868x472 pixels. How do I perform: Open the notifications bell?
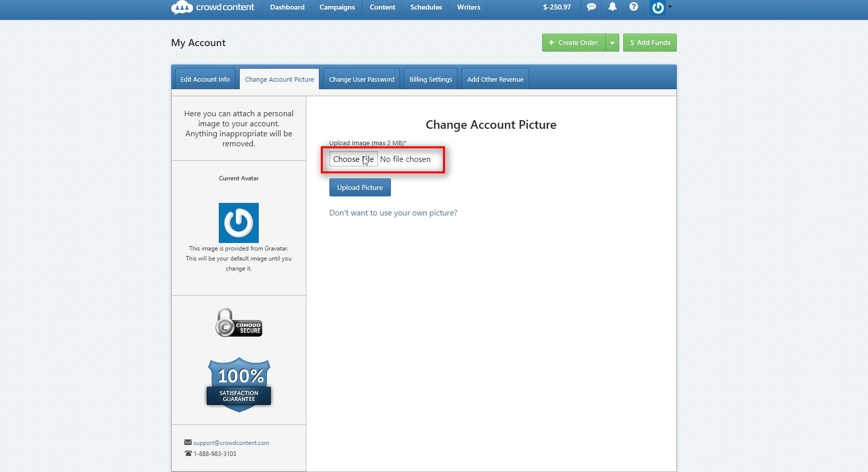612,7
